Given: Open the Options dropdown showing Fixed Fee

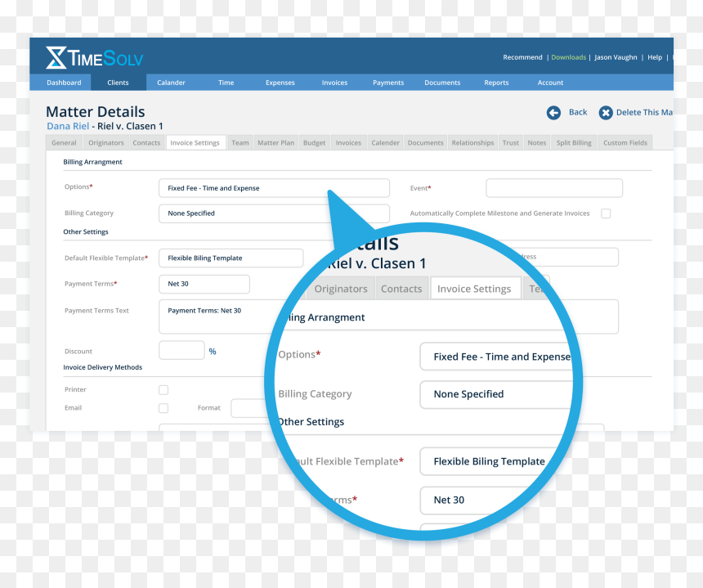Looking at the screenshot, I should coord(274,188).
